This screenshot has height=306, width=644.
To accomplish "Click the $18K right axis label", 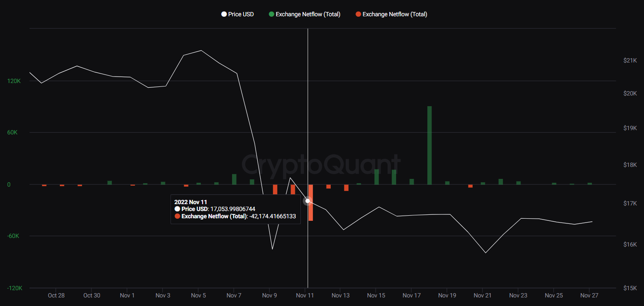I will [630, 165].
